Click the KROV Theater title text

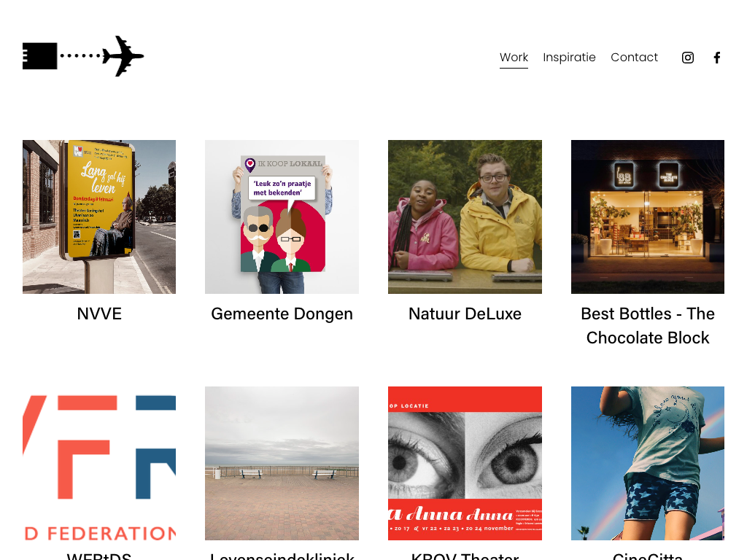pyautogui.click(x=465, y=556)
